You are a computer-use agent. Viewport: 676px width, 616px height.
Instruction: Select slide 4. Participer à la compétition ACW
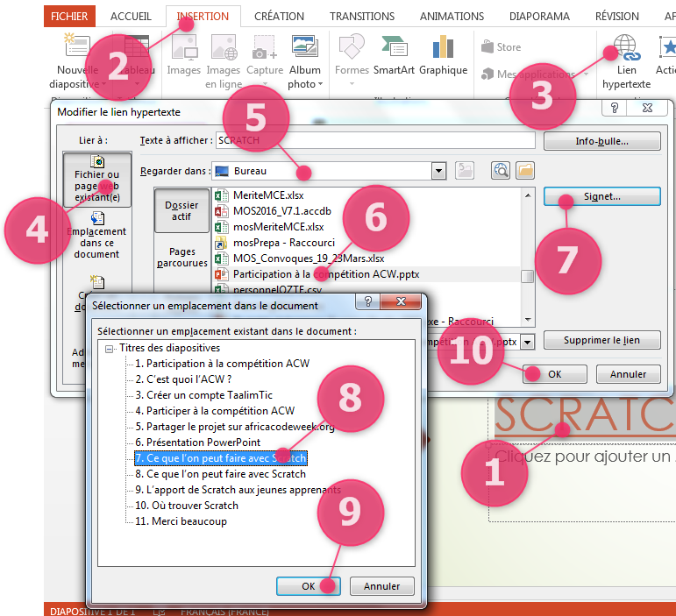point(215,411)
